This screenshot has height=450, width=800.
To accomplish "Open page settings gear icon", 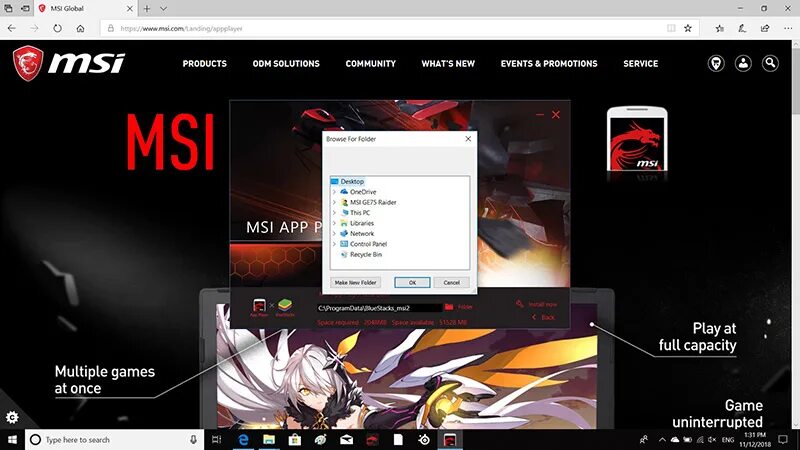I will click(x=12, y=417).
